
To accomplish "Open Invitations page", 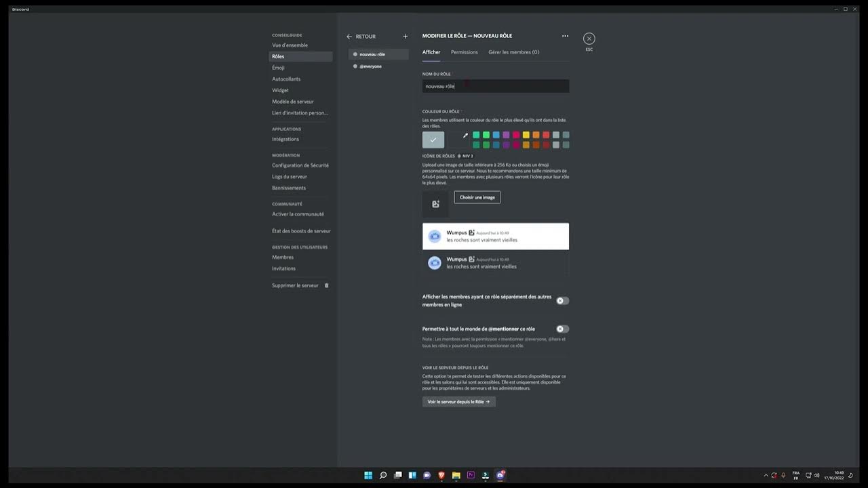I will pos(300,268).
